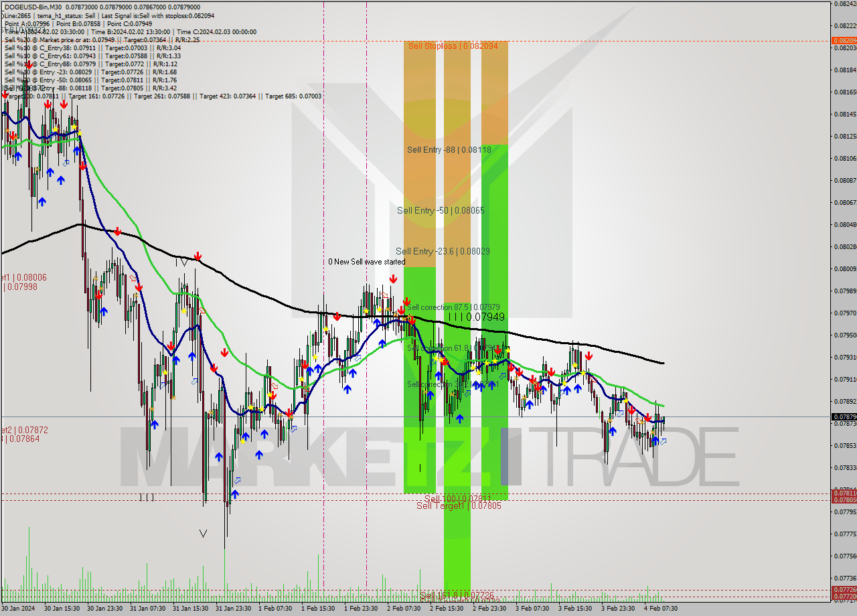Click the 0.07931 price axis value
Screen dimensions: 857x616
tap(845, 357)
